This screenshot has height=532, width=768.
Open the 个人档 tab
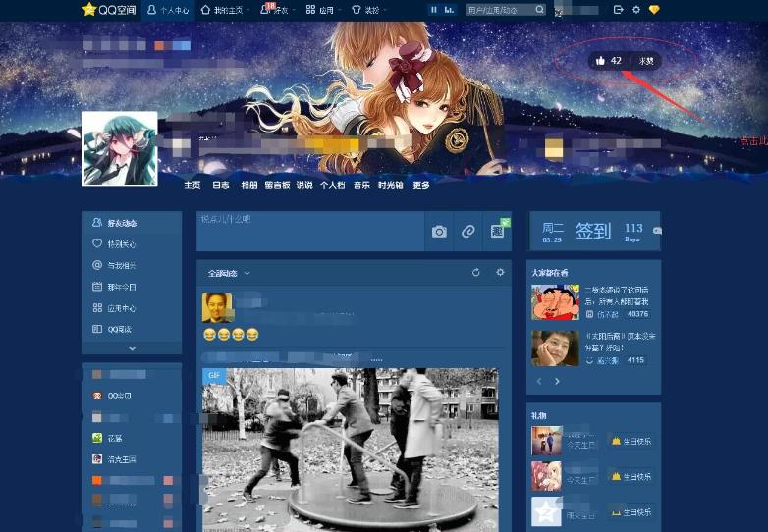[333, 185]
